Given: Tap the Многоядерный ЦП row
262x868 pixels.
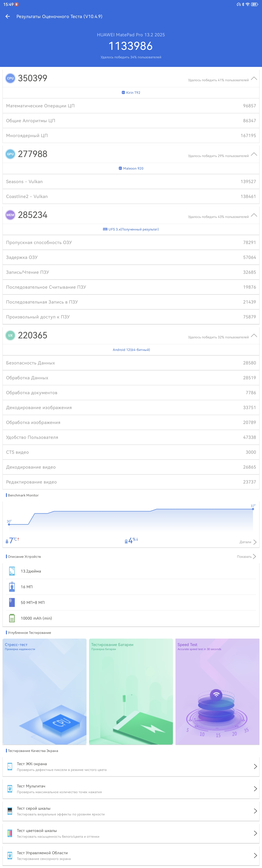Looking at the screenshot, I should tap(131, 135).
